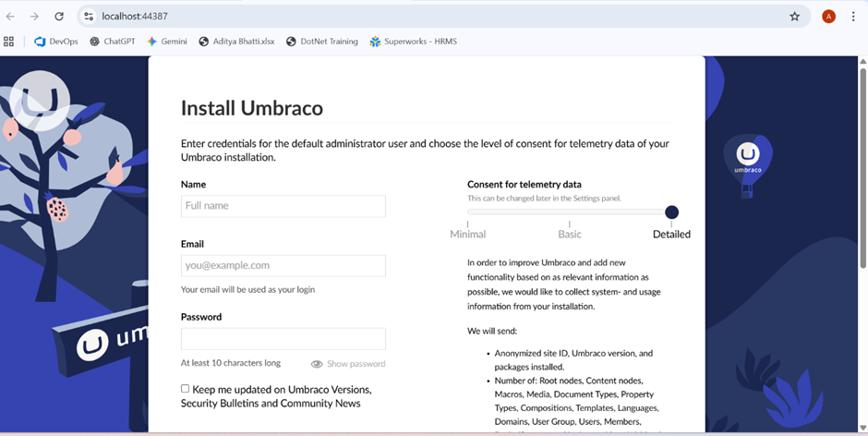Open the ChatGPT bookmark
The image size is (868, 436).
(x=113, y=42)
